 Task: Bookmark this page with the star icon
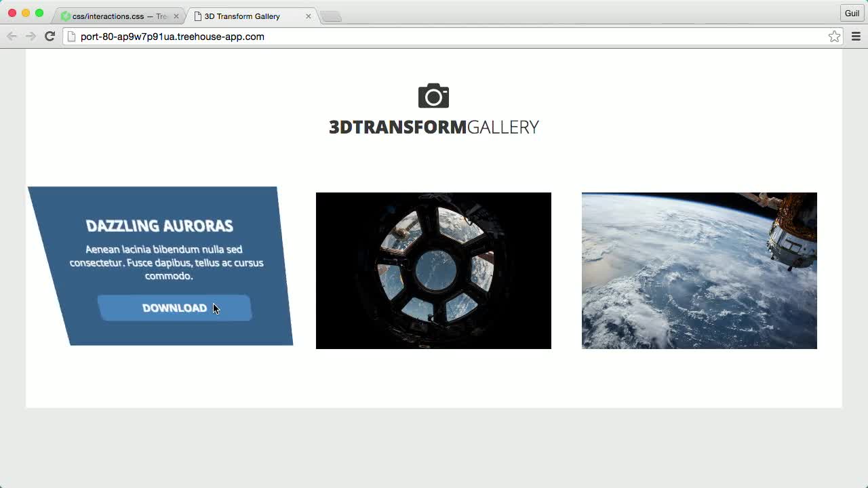click(x=834, y=37)
